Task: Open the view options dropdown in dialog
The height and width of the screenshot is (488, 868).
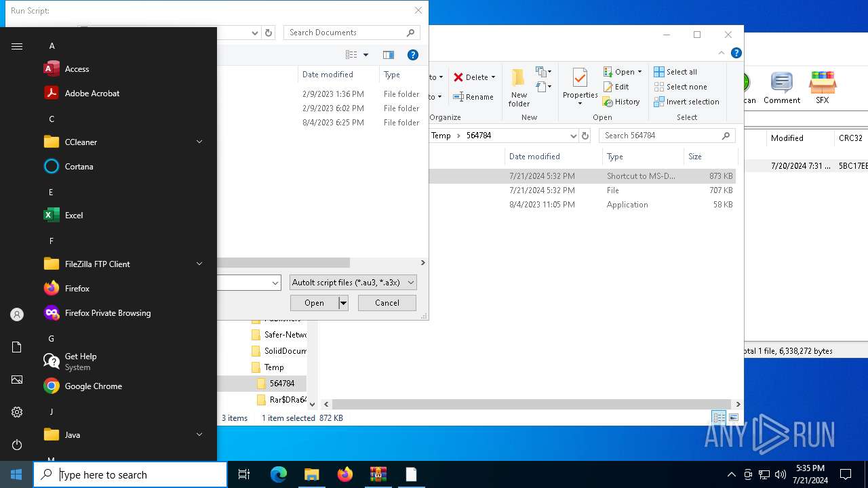Action: click(x=366, y=55)
